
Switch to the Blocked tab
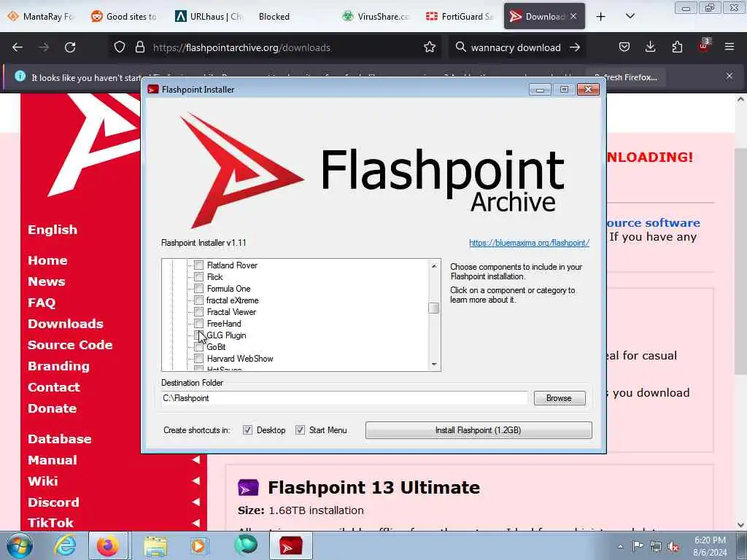274,16
